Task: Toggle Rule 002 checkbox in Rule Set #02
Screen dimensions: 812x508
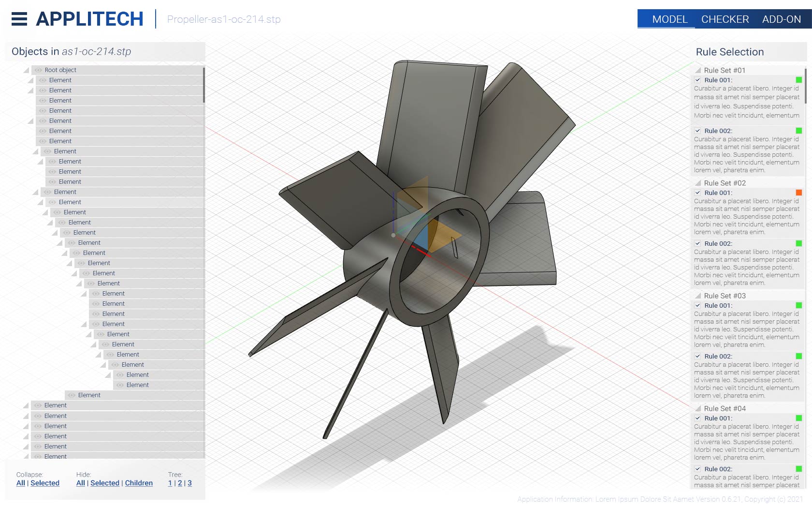Action: point(697,243)
